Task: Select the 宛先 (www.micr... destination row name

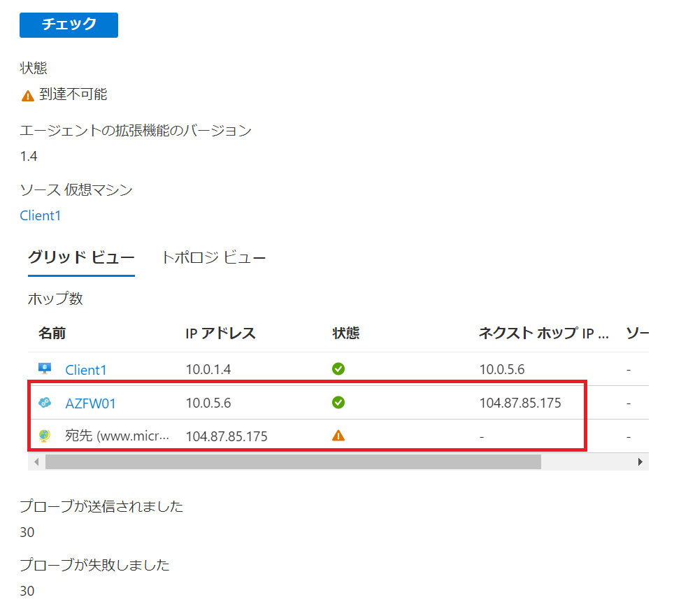Action: [x=117, y=436]
